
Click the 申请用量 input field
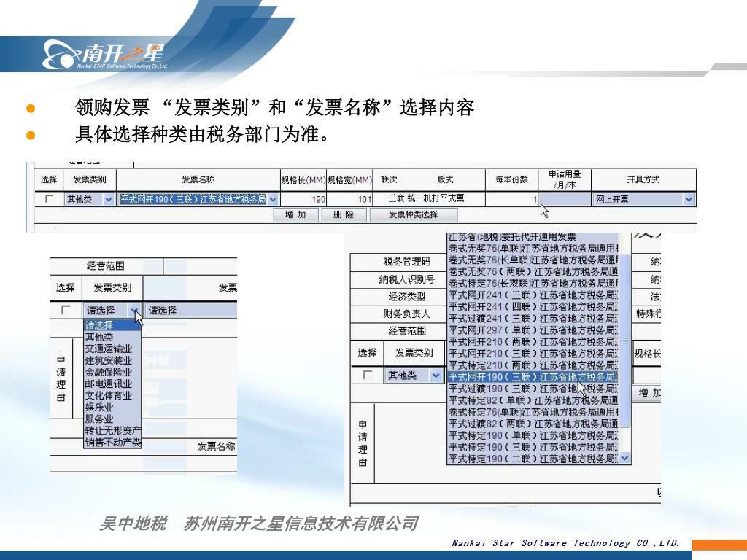(564, 199)
